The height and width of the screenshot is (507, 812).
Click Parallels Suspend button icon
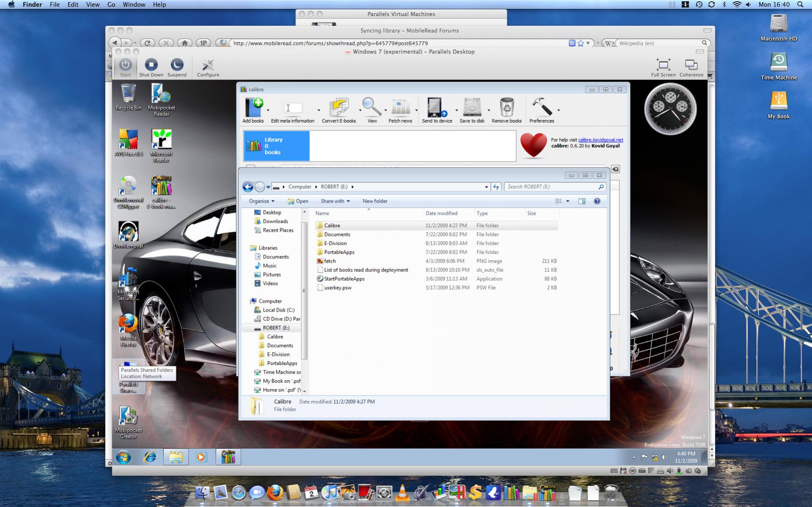(176, 65)
